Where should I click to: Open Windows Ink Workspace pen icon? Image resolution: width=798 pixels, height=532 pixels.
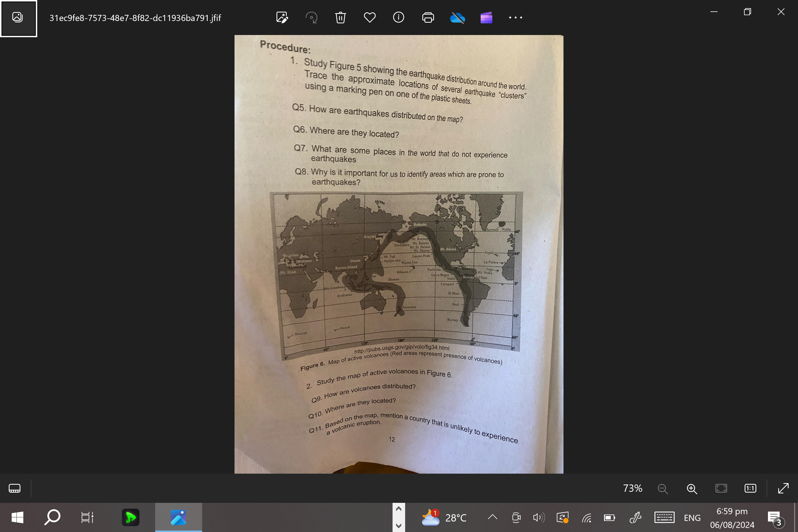[x=635, y=517]
